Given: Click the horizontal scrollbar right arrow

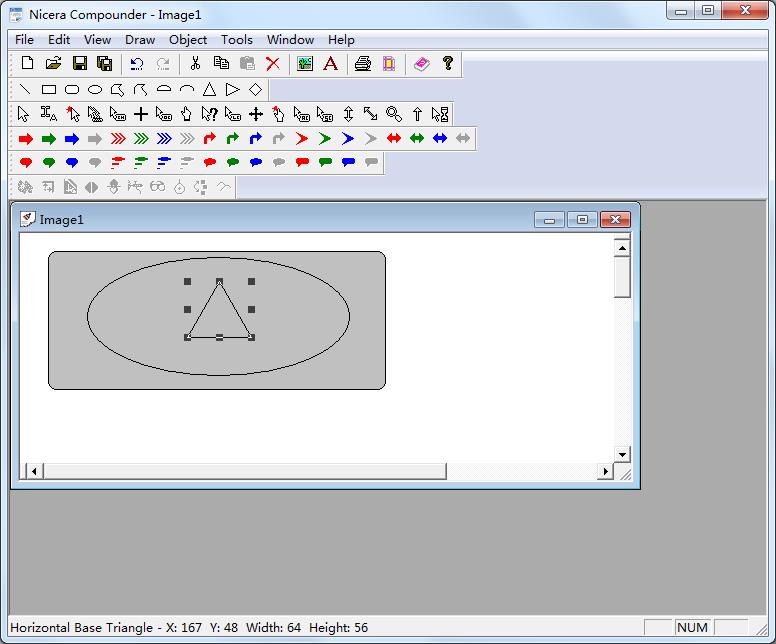Looking at the screenshot, I should [x=605, y=471].
